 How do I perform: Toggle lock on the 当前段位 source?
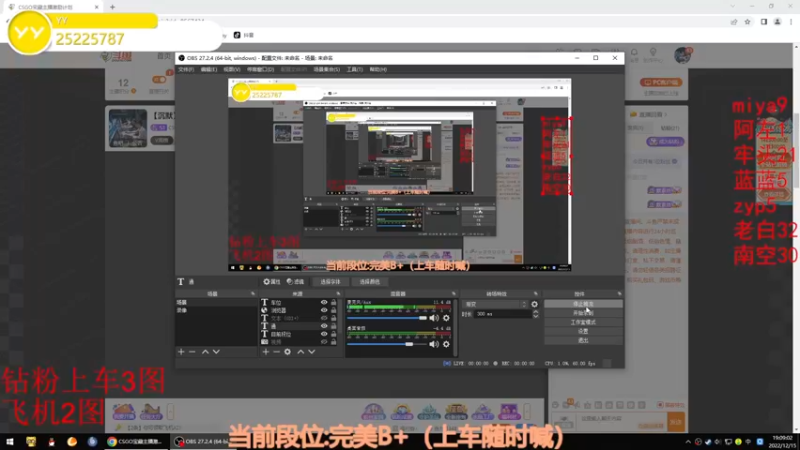click(x=334, y=334)
